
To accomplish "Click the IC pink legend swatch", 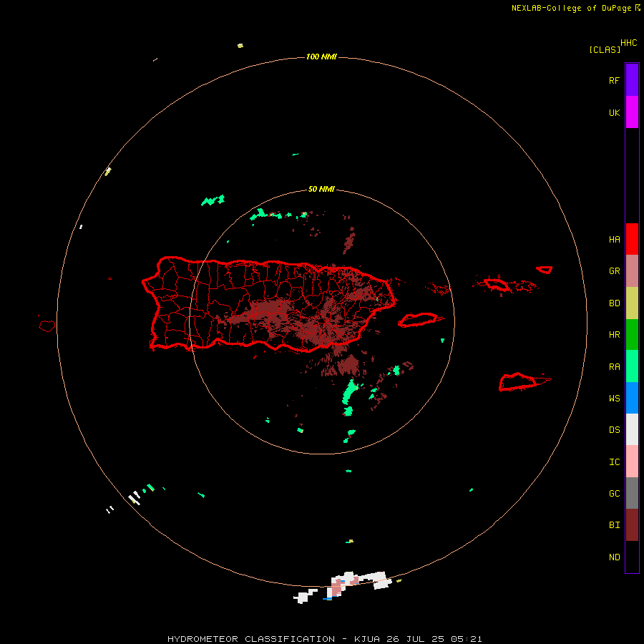I will [x=632, y=462].
